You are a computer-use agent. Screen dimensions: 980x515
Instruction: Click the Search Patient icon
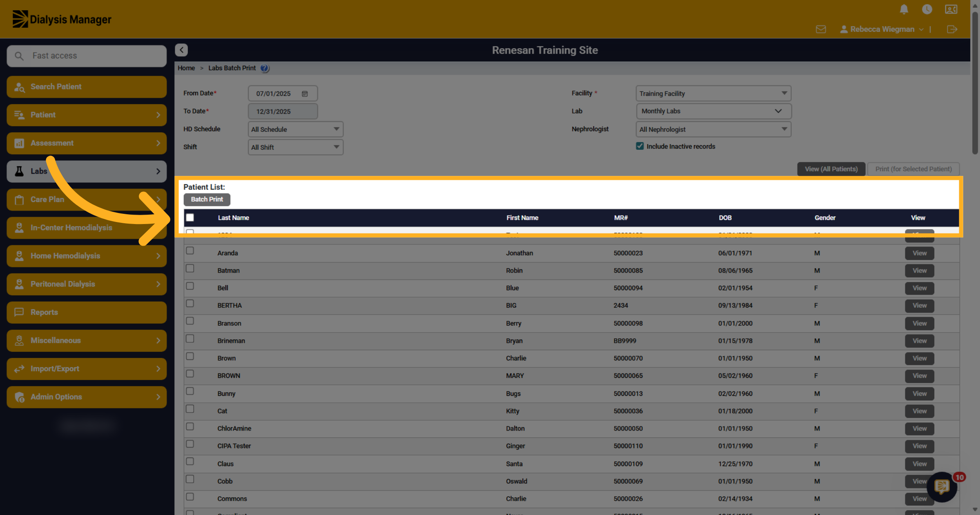(x=19, y=87)
